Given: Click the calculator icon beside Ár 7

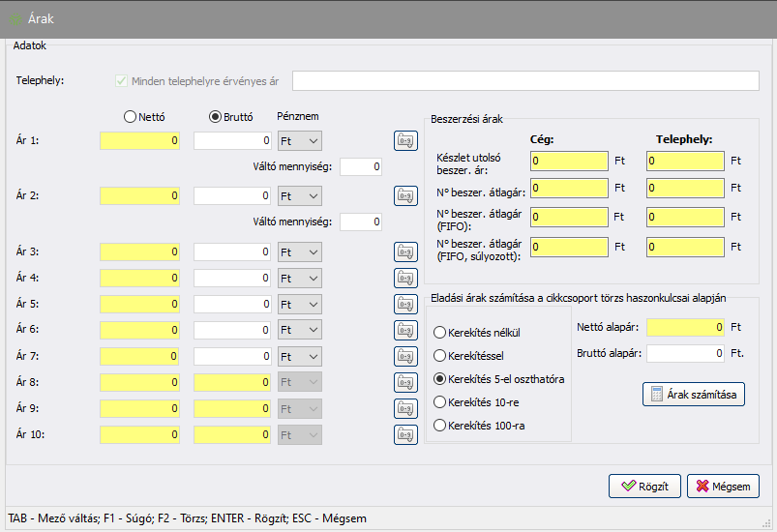Looking at the screenshot, I should (x=406, y=356).
